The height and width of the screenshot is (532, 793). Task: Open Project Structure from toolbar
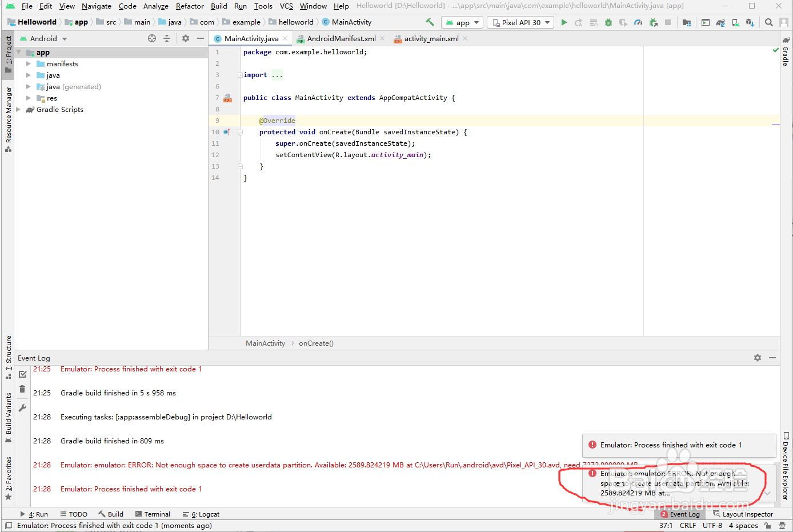tap(687, 22)
